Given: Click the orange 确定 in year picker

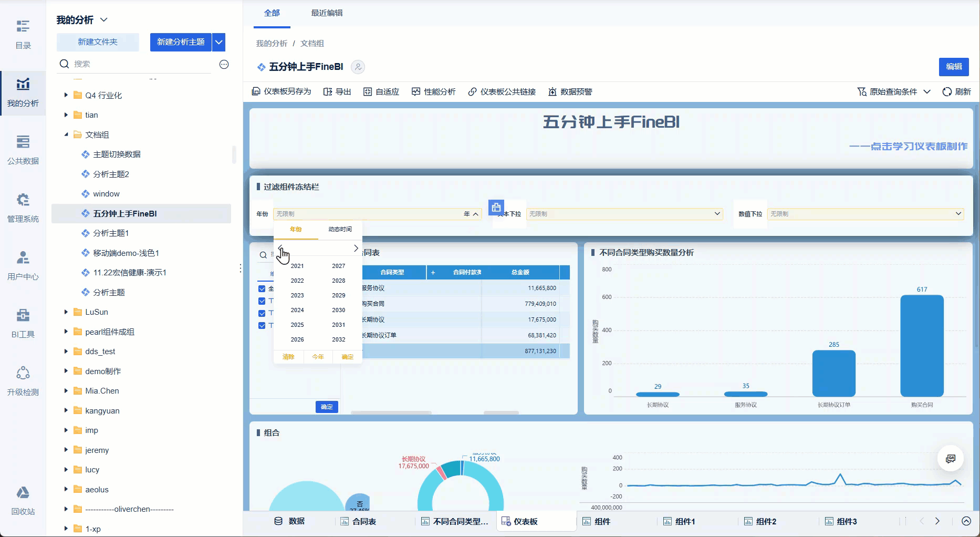Looking at the screenshot, I should pos(347,357).
